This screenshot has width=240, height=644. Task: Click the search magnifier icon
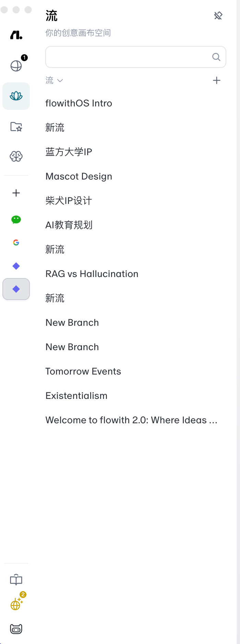click(216, 57)
